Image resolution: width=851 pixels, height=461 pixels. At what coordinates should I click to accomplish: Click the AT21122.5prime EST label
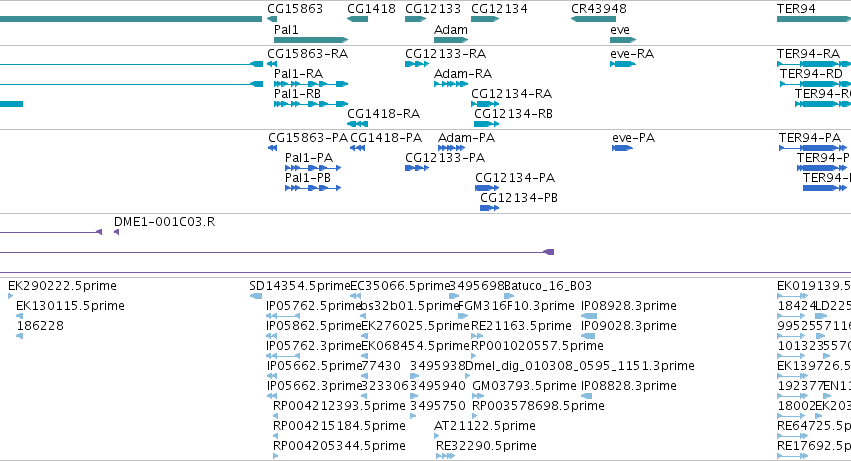[485, 427]
